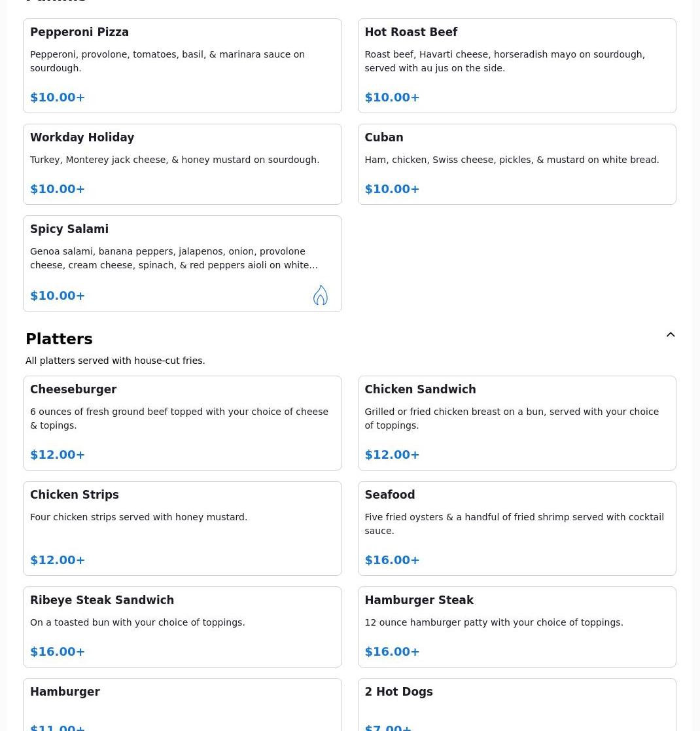This screenshot has width=700, height=731.
Task: Click the $16.00+ price on Seafood
Action: 392,560
